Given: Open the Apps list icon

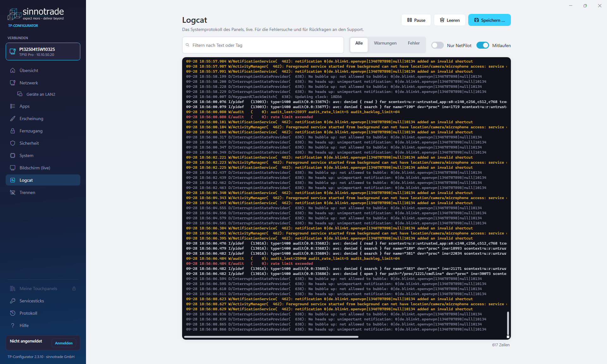Looking at the screenshot, I should [13, 106].
